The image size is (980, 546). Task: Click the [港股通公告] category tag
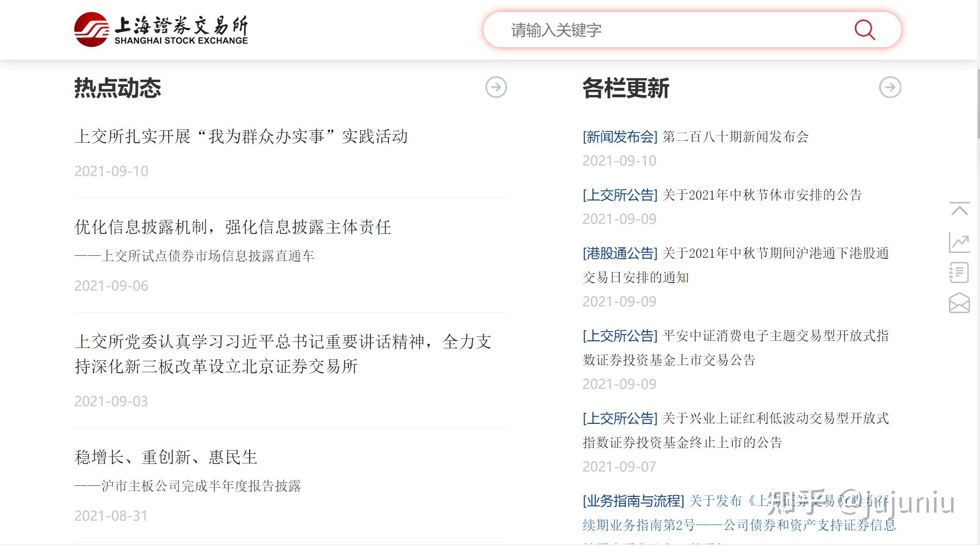point(620,253)
